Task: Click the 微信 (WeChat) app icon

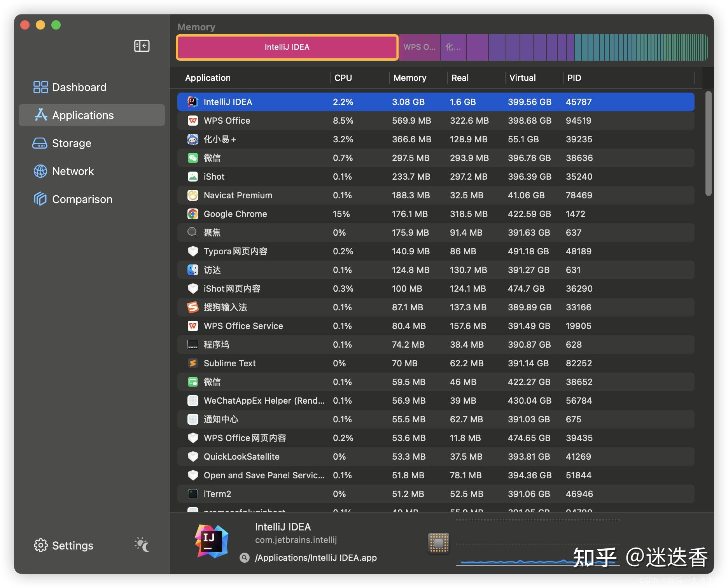Action: [x=192, y=158]
